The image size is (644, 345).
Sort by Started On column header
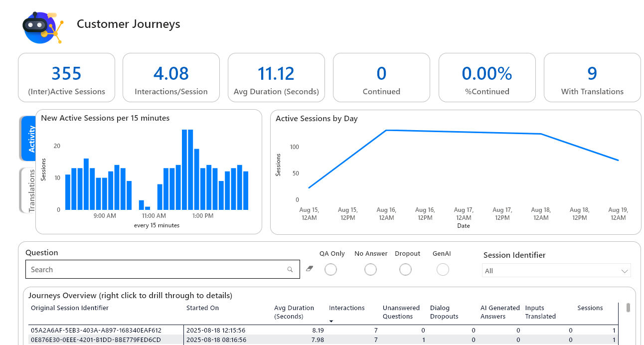202,308
